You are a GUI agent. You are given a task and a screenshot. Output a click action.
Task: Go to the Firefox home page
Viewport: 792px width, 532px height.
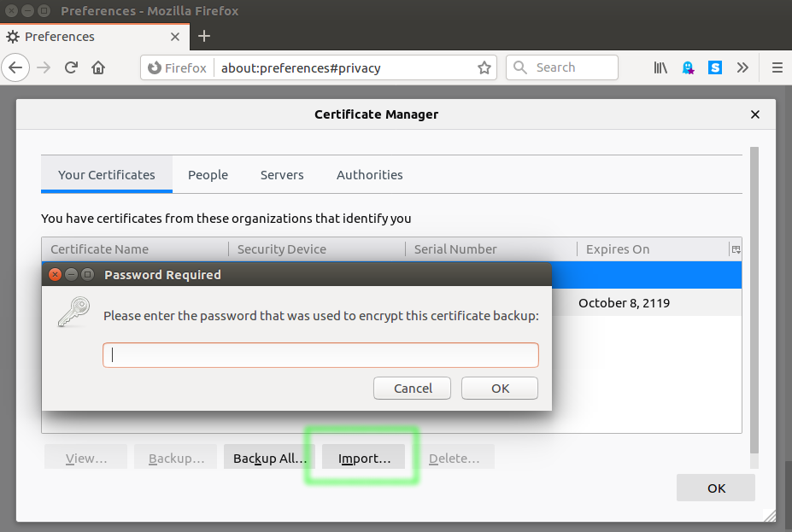97,67
